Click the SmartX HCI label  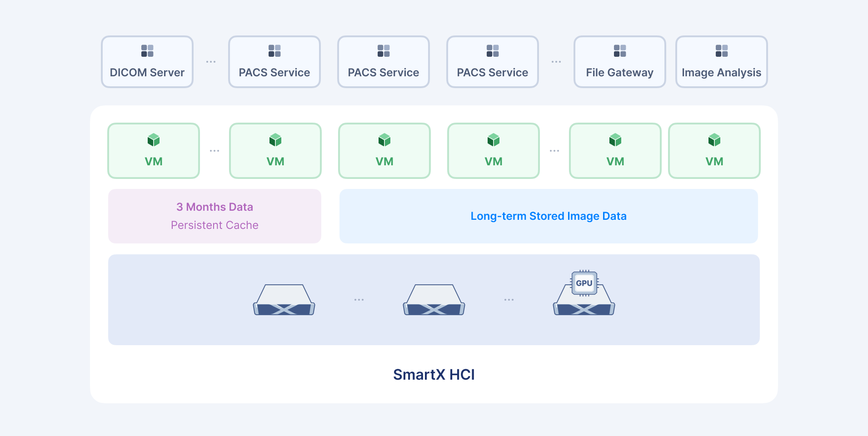434,375
